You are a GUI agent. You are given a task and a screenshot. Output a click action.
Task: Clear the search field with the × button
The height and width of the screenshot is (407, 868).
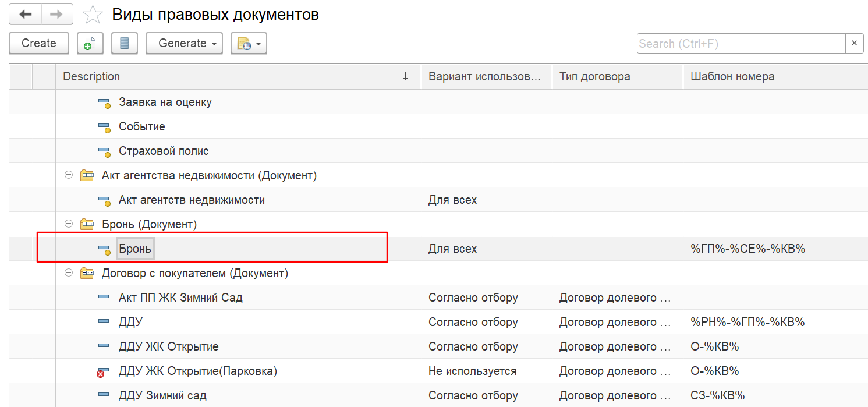tap(854, 44)
